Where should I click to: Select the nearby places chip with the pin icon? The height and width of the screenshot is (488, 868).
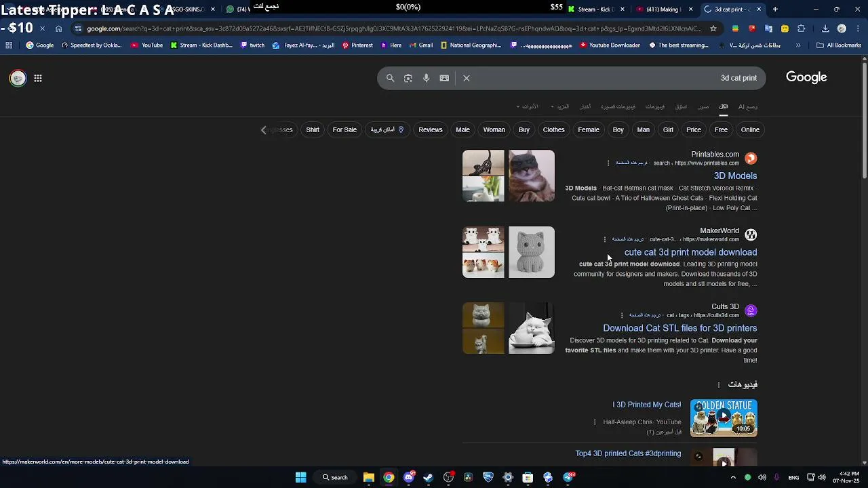(387, 129)
